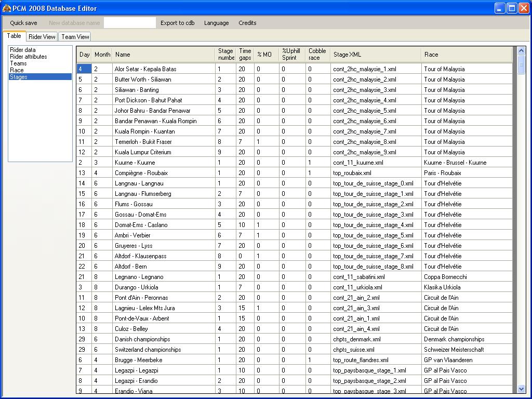
Task: Click the PCM app icon in title bar
Action: 6,8
